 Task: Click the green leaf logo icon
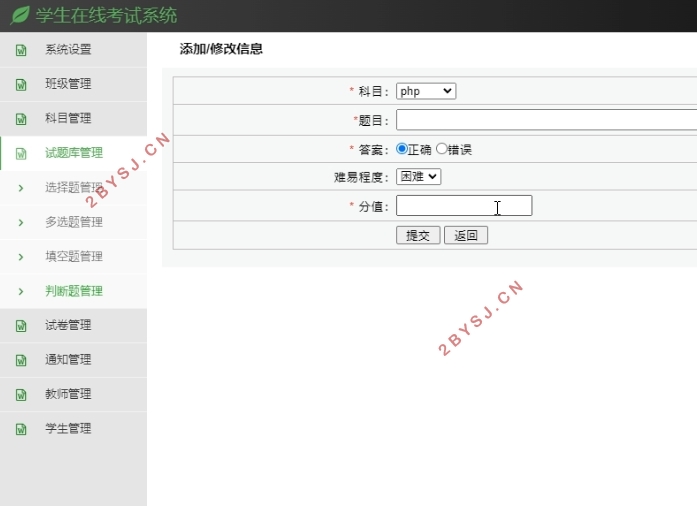[20, 15]
